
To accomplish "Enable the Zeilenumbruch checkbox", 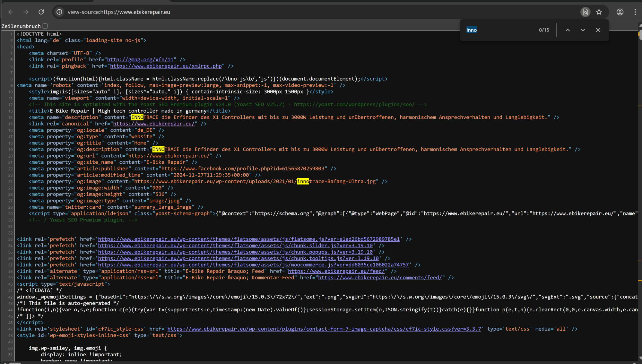I will 45,26.
